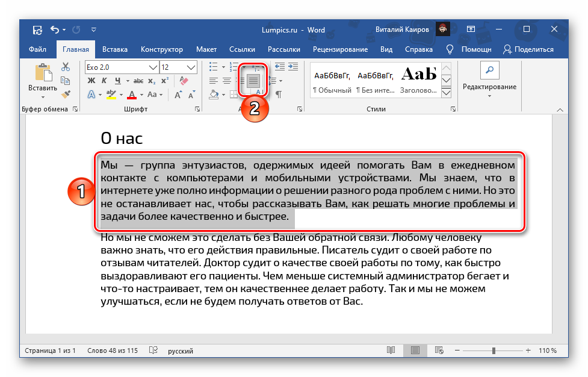Viewport: 588px width, 377px height.
Task: Save the document using the floppy icon
Action: click(38, 30)
